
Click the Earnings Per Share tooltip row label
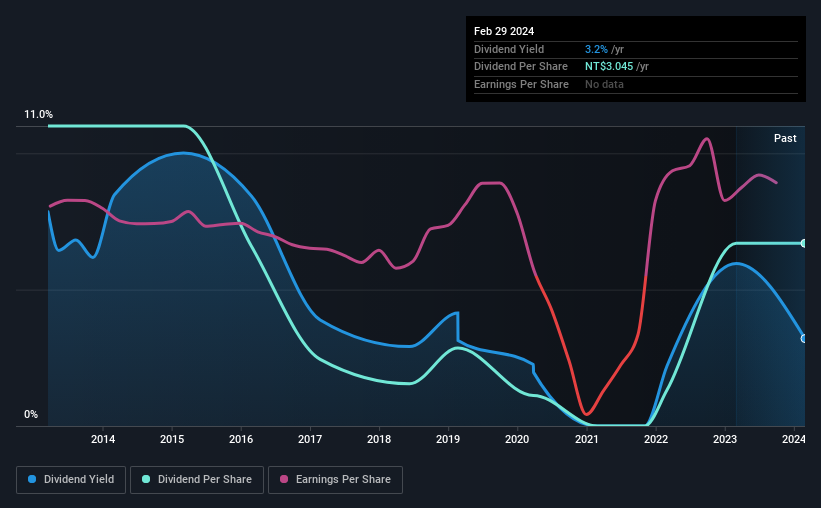tap(521, 84)
